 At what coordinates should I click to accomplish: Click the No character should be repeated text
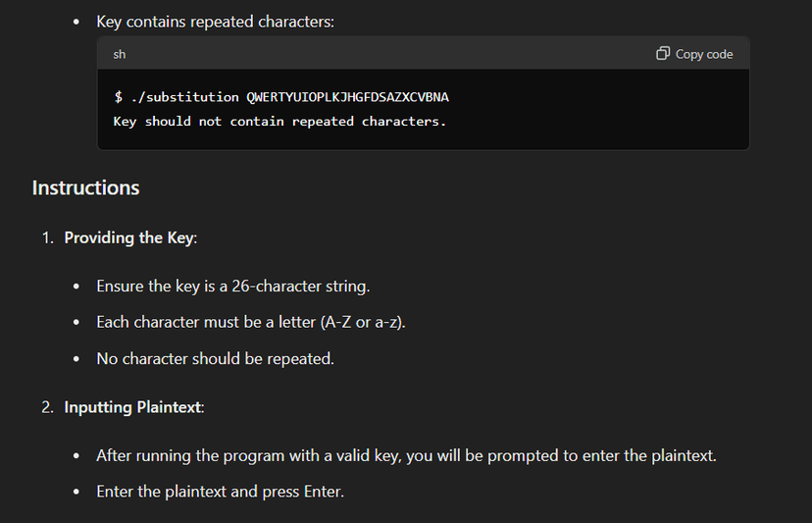(215, 358)
